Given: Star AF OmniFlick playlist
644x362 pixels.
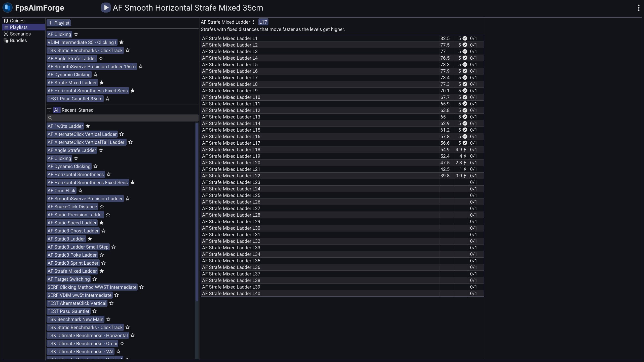Looking at the screenshot, I should pyautogui.click(x=80, y=190).
